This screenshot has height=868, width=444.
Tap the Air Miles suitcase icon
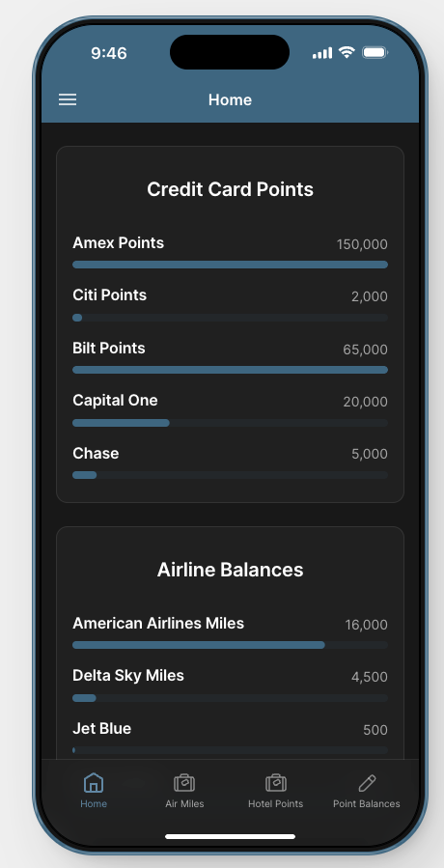click(x=184, y=783)
